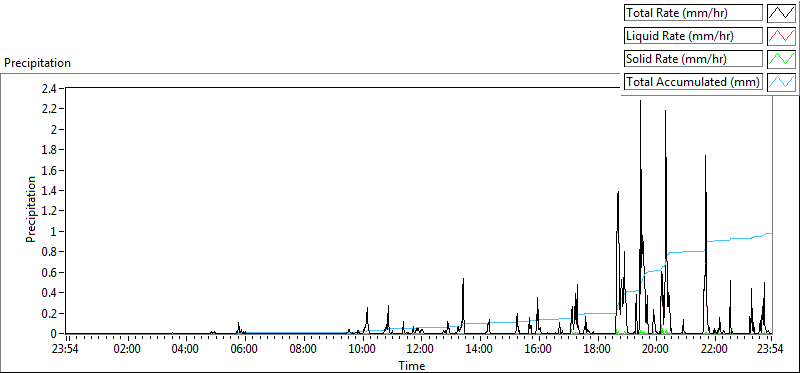Click the Time x-axis label
Screen dimensions: 800x373
412,365
